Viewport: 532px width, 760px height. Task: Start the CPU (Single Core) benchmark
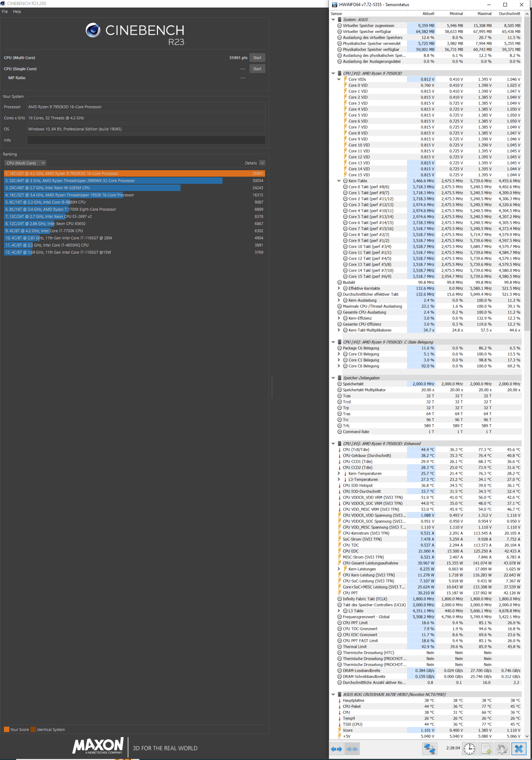coord(257,69)
